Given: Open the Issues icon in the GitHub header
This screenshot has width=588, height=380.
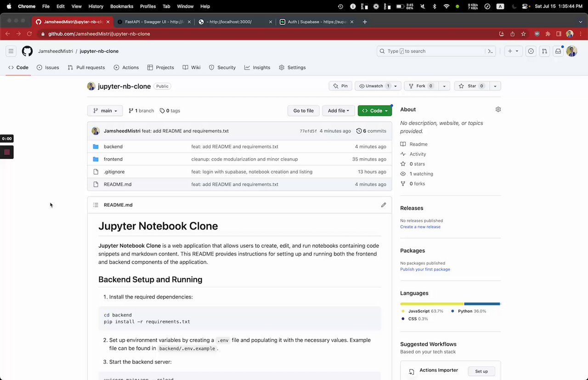Looking at the screenshot, I should pyautogui.click(x=531, y=51).
